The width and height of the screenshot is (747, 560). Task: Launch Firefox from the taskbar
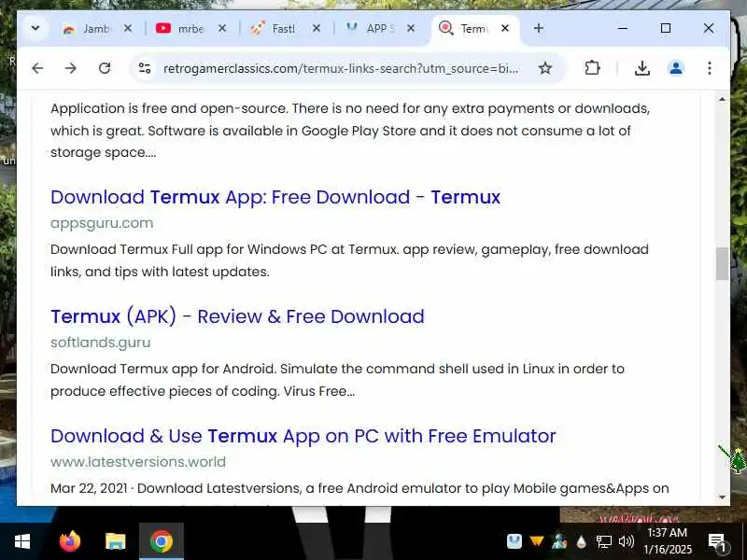(70, 541)
